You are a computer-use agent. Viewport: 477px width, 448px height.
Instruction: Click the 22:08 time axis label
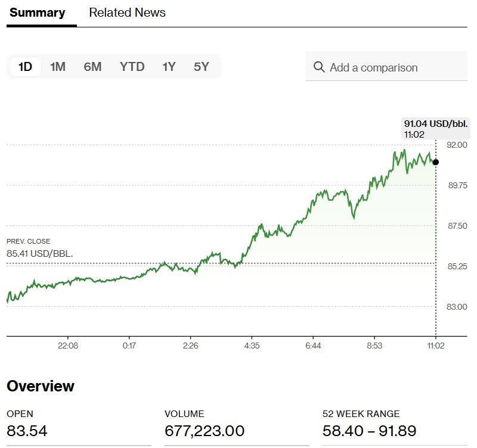(x=68, y=346)
